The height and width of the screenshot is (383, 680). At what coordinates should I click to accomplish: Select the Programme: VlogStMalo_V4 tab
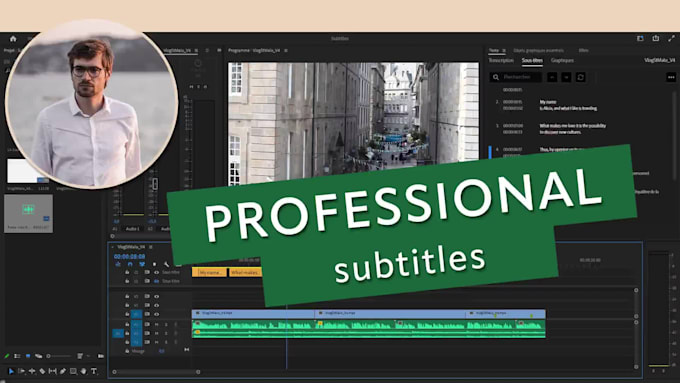tap(254, 50)
